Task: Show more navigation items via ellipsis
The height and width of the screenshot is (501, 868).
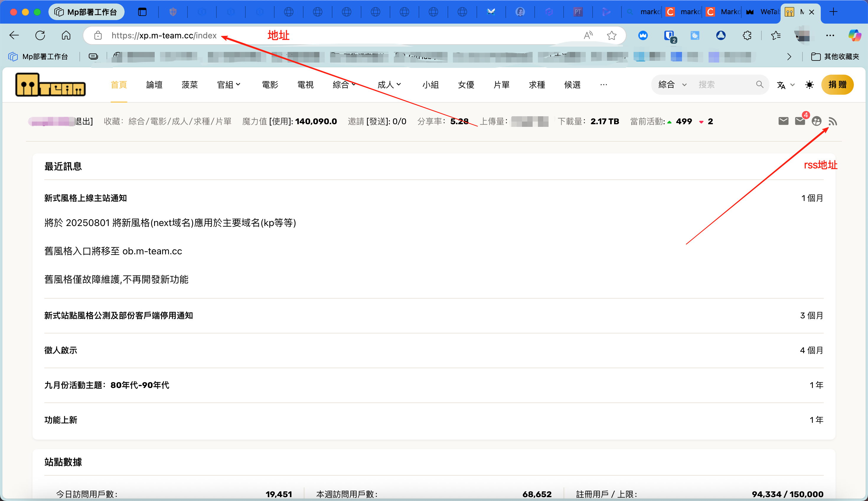Action: [603, 85]
